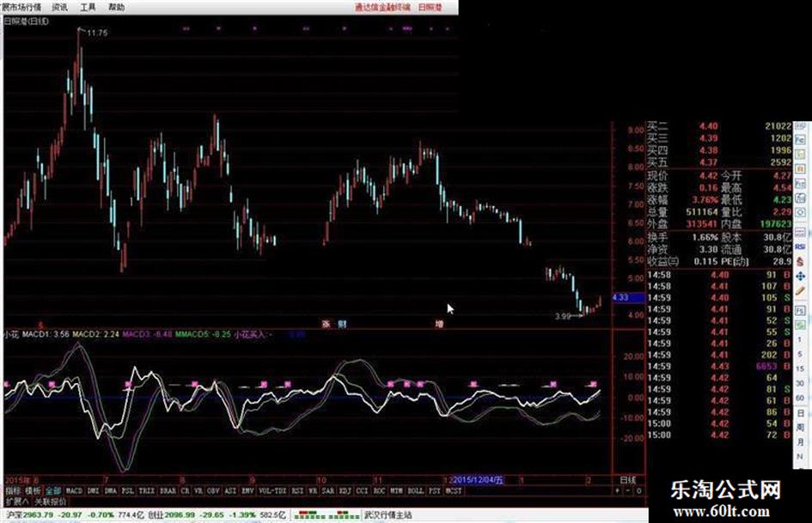This screenshot has width=812, height=523.
Task: Click the 创业 index value 2096.99
Action: [x=180, y=515]
